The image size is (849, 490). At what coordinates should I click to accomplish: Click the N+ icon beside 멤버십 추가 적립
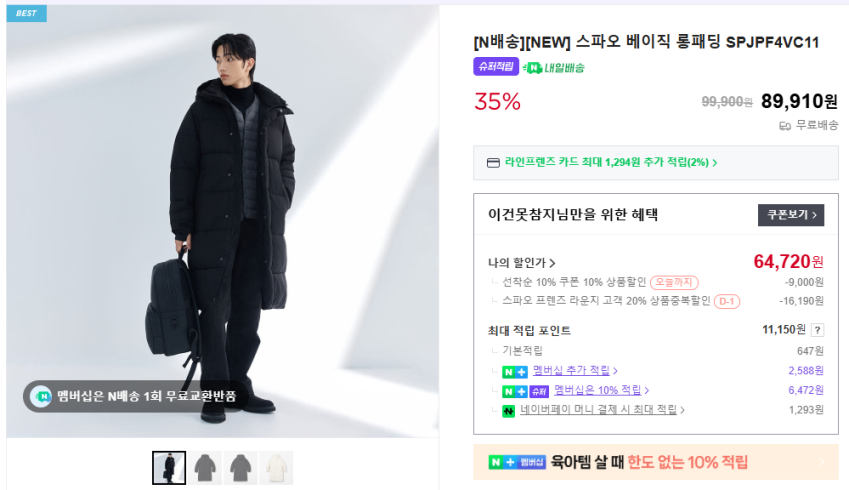click(515, 371)
